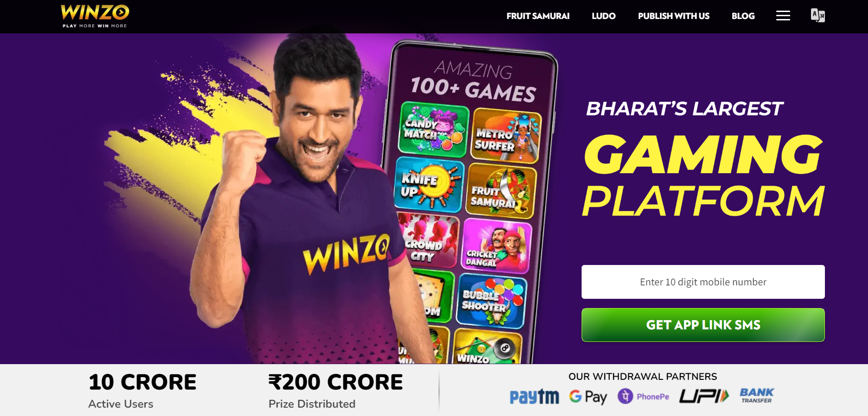Select the Fruit Samurai game tile on phone
This screenshot has height=416, width=868.
[x=501, y=192]
